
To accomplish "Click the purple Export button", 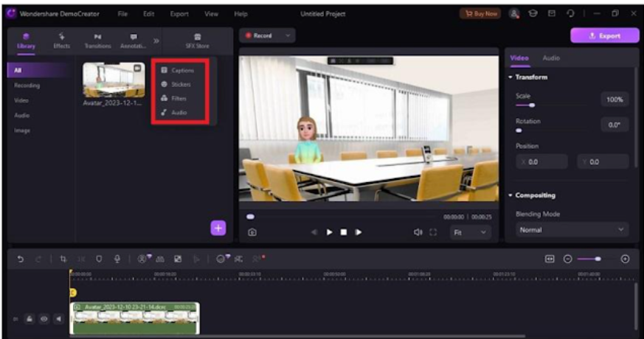I will [x=605, y=35].
